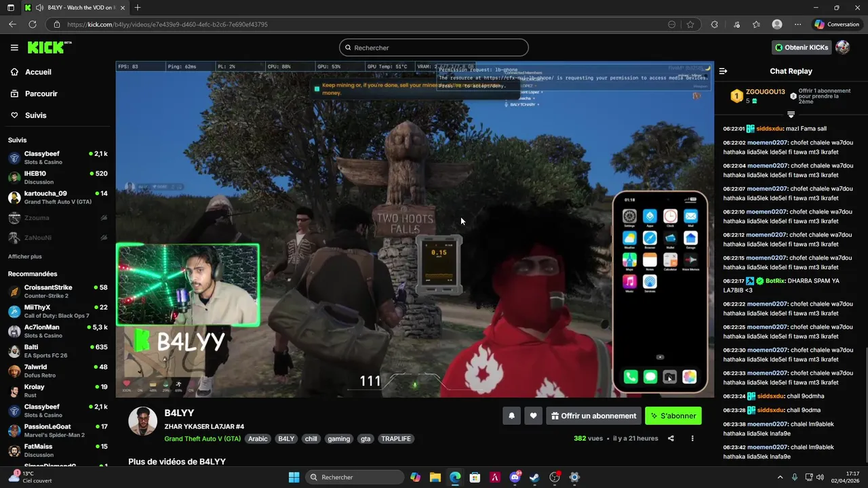Open the Parcourir browse page

click(41, 94)
